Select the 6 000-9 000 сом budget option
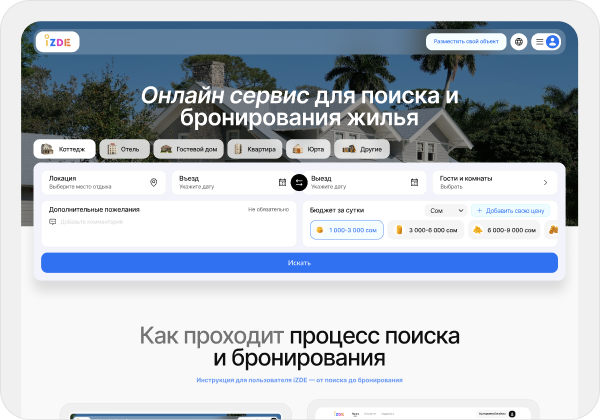 tap(504, 230)
